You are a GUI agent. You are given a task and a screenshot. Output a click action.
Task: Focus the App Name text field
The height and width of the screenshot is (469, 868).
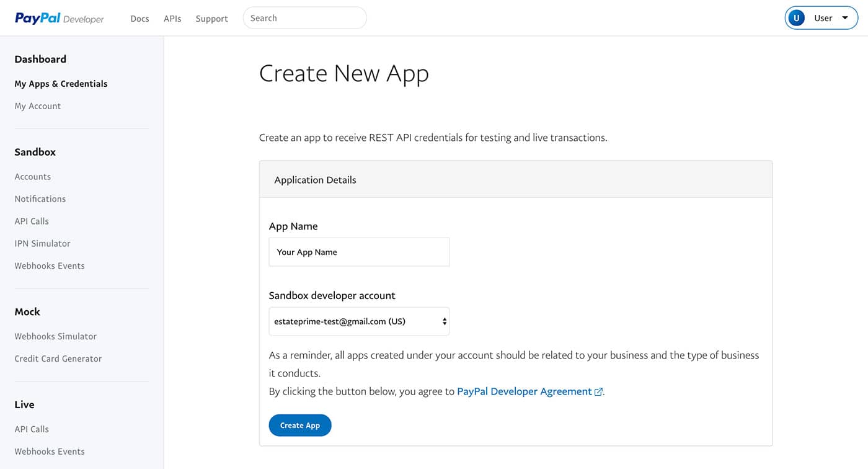tap(359, 252)
